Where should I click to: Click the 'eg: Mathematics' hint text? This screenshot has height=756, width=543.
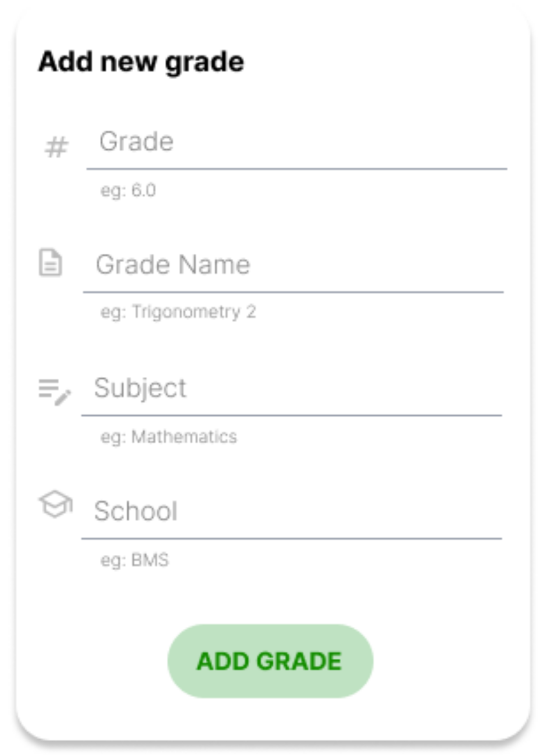point(169,437)
